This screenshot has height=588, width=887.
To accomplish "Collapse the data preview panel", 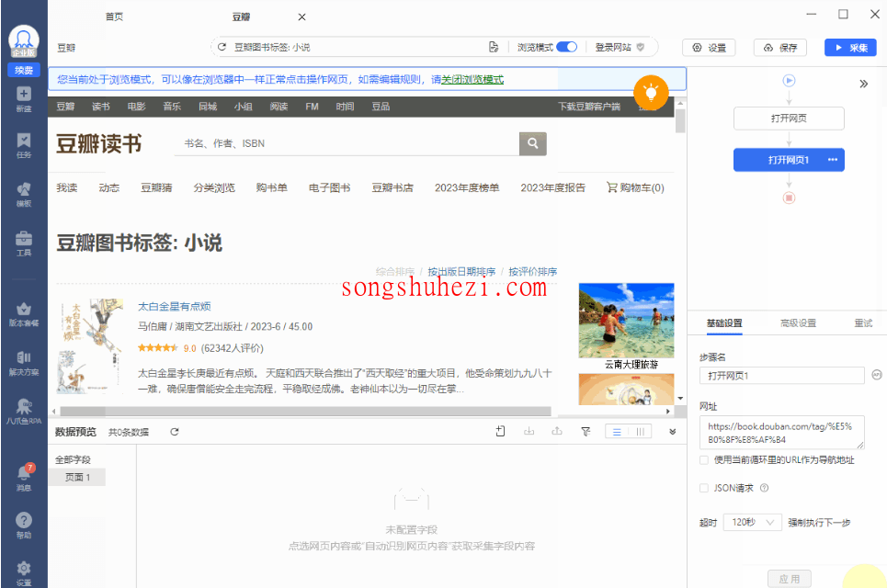I will [673, 432].
